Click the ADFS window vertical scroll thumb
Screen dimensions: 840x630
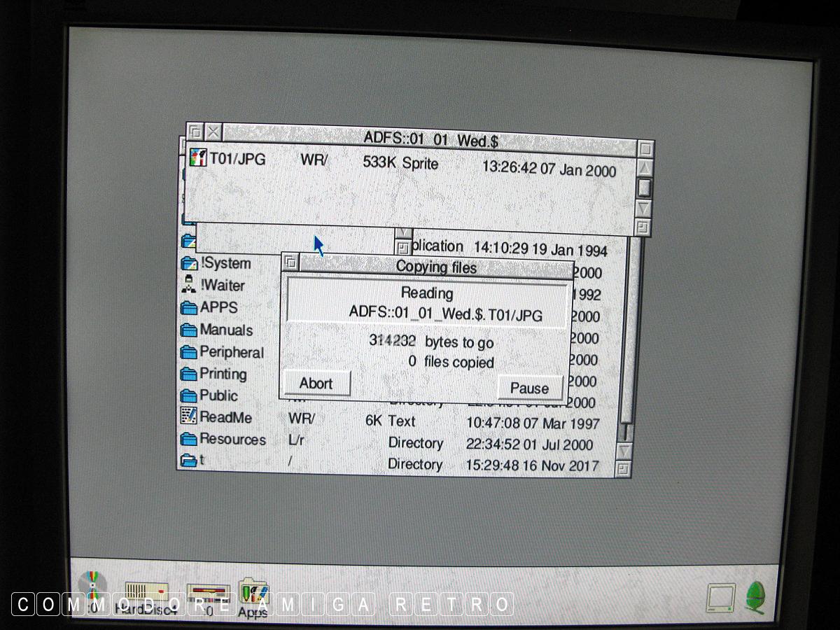(x=645, y=188)
